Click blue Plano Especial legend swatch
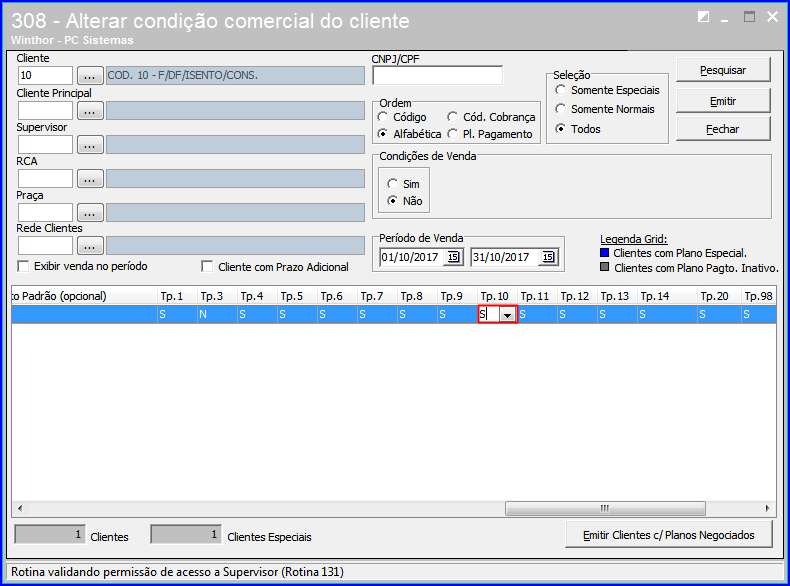Image resolution: width=790 pixels, height=586 pixels. click(605, 252)
